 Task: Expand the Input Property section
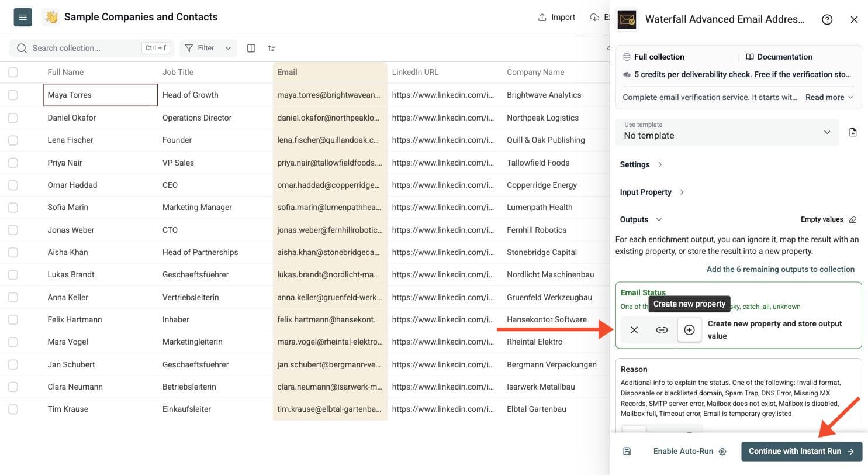pos(652,192)
